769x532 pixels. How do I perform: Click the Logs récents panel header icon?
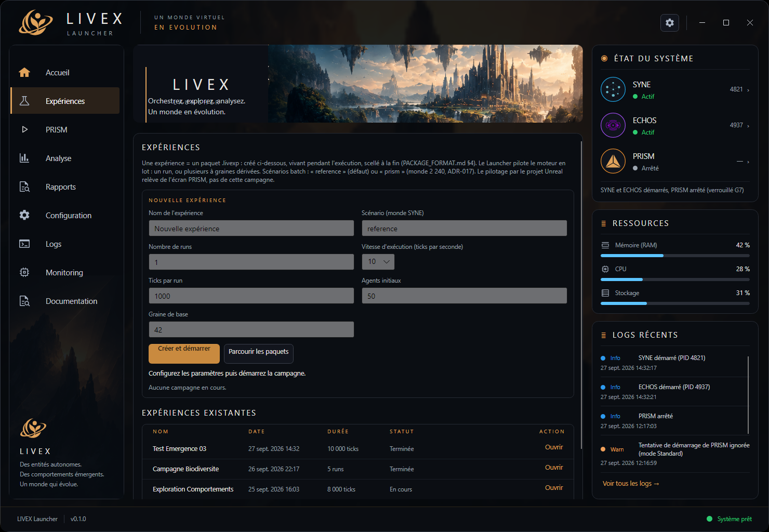click(x=604, y=335)
